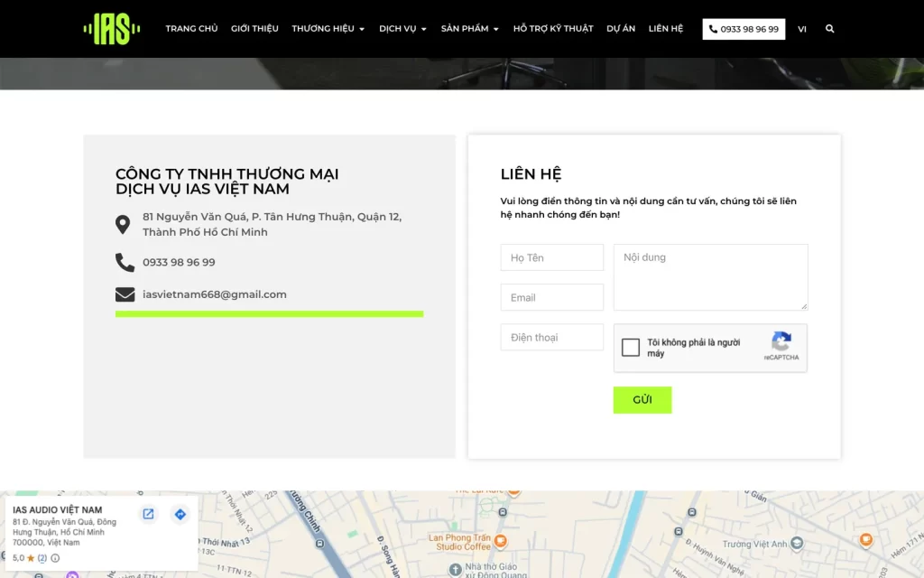Open the GIỚI THIỆU menu item
924x578 pixels.
pos(254,28)
